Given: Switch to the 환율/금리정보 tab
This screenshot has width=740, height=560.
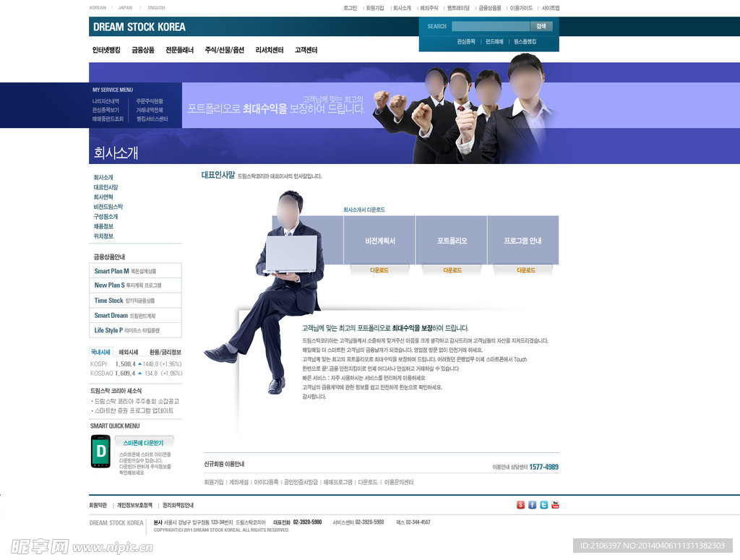Looking at the screenshot, I should (165, 352).
